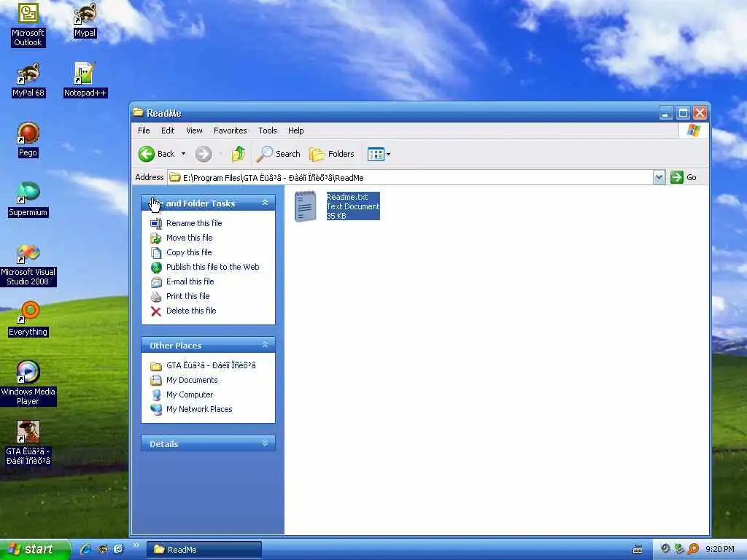The width and height of the screenshot is (747, 560).
Task: Open My Network Places link
Action: [x=199, y=409]
